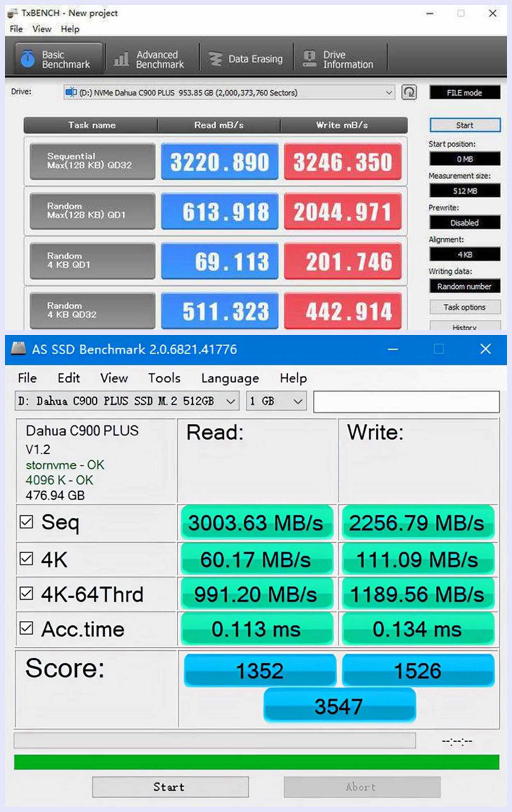Click the Task name column header
Viewport: 512px width, 812px height.
(x=91, y=125)
